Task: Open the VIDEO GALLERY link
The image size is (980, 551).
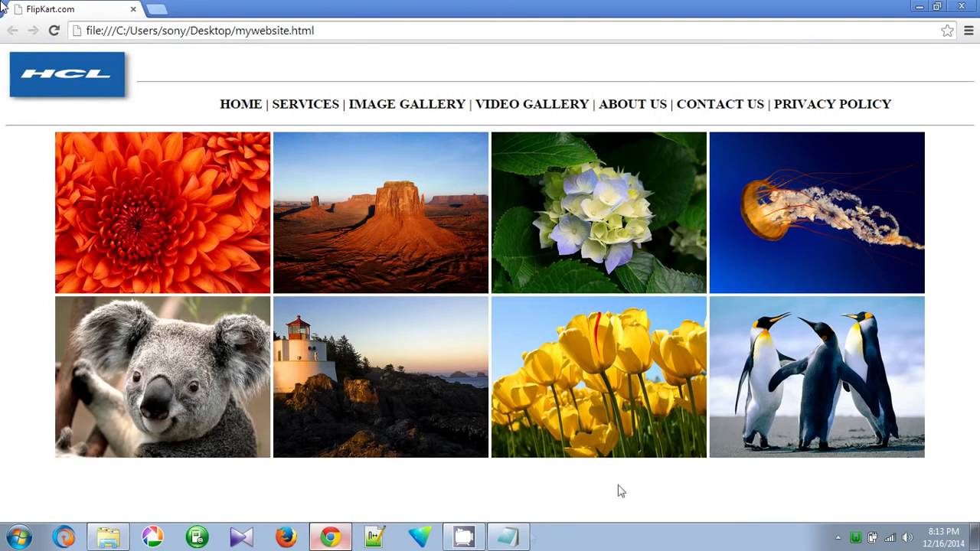Action: pyautogui.click(x=531, y=104)
